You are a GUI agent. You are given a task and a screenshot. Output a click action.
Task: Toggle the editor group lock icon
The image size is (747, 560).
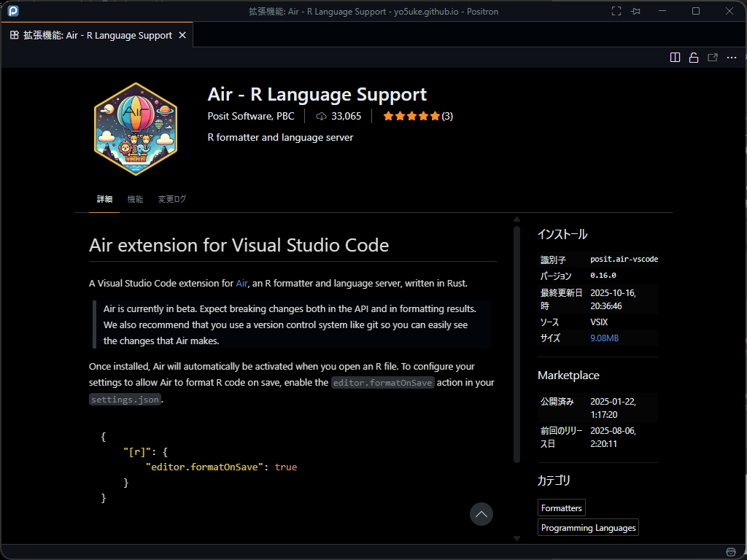click(694, 58)
